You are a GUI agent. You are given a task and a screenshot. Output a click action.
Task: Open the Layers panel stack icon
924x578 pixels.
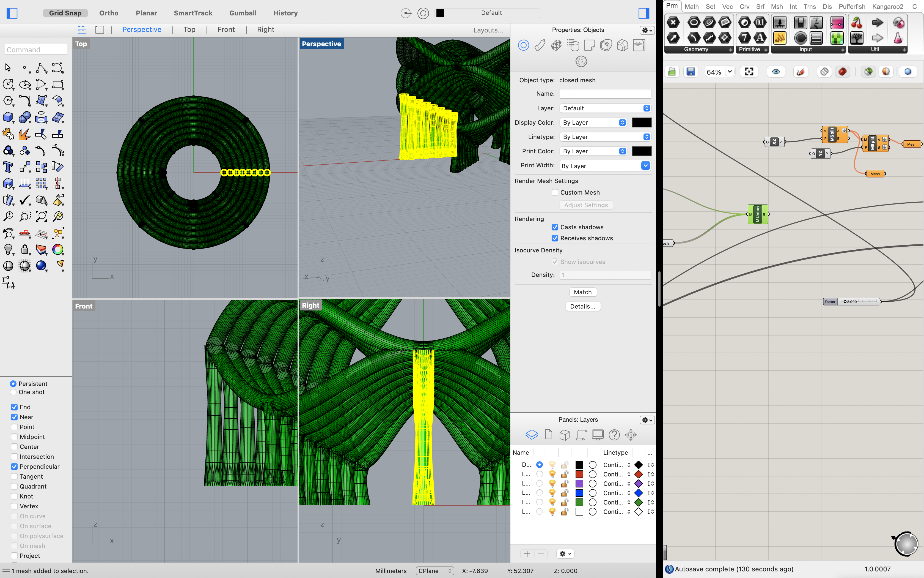click(532, 435)
